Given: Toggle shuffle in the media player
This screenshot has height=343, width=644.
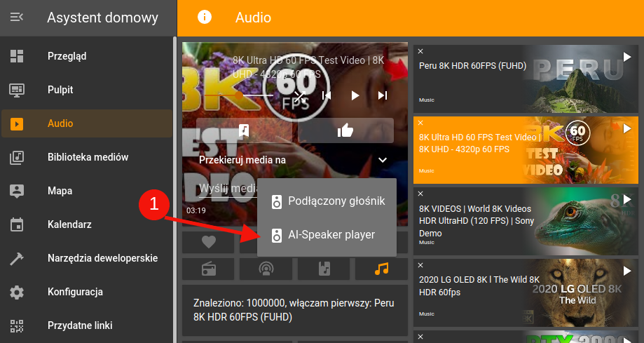Looking at the screenshot, I should click(300, 95).
